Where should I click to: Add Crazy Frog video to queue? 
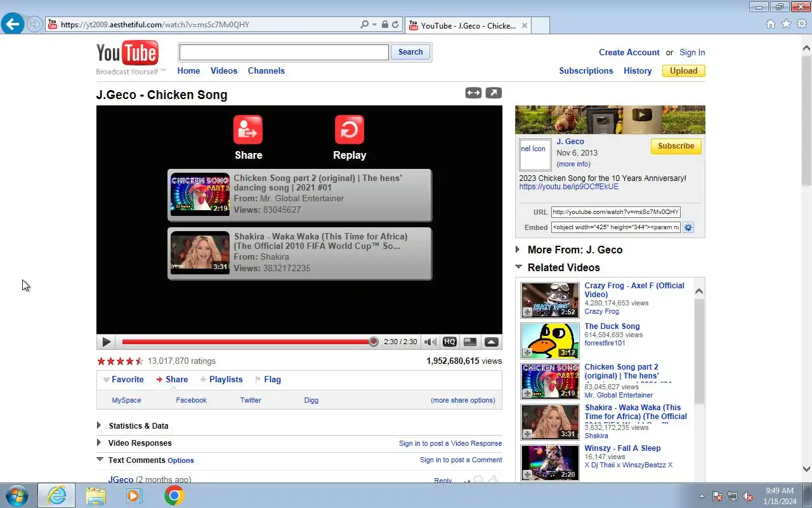click(527, 312)
